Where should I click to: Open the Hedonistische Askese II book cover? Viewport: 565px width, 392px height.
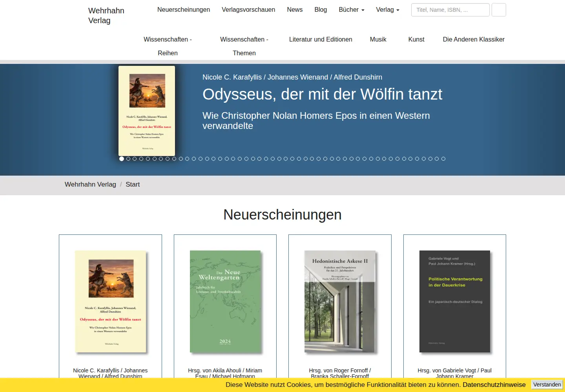click(340, 301)
